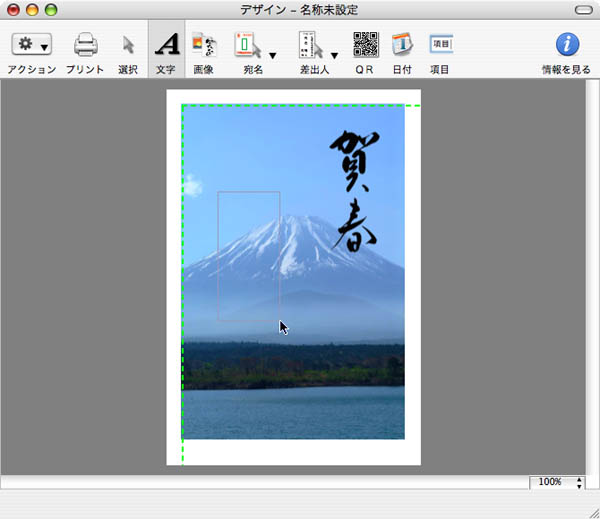Click the 画像 image tool icon
The image size is (600, 519).
coord(203,45)
